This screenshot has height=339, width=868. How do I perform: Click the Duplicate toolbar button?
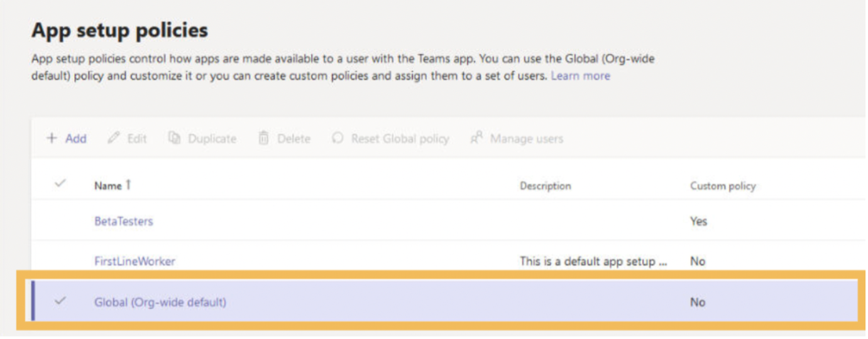pyautogui.click(x=202, y=139)
